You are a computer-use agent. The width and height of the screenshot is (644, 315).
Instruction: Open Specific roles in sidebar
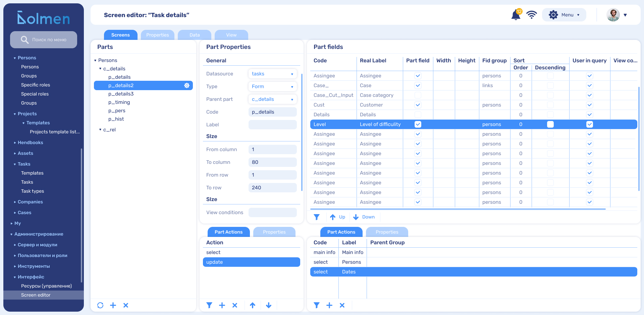pos(36,85)
